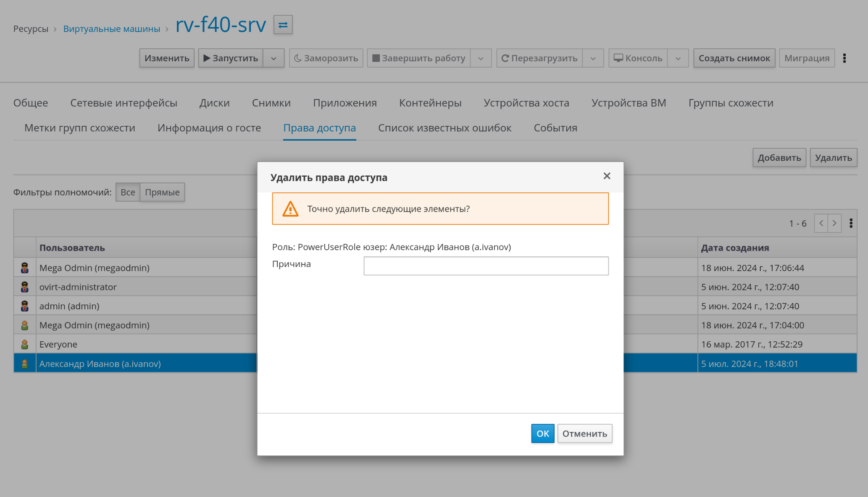This screenshot has height=497, width=868.
Task: Select the 'Все' permissions filter
Action: [x=128, y=192]
